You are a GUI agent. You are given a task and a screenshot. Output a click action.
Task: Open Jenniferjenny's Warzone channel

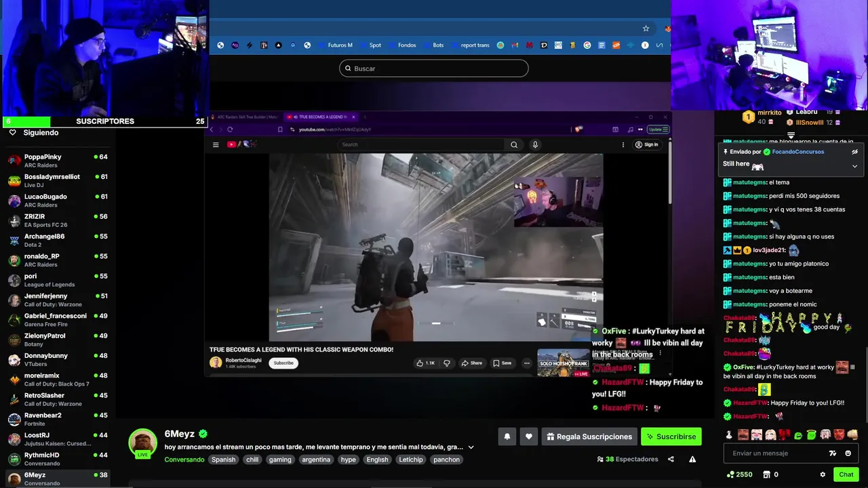[x=58, y=300]
